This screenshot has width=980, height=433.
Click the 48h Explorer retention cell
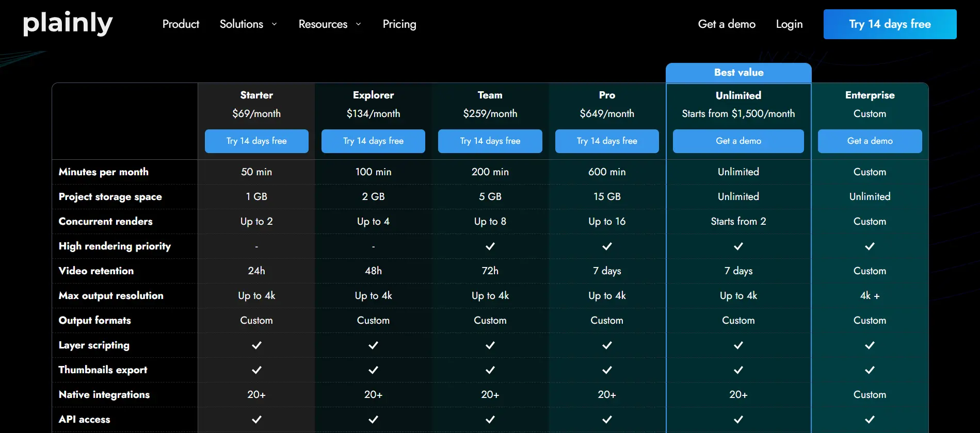tap(373, 271)
